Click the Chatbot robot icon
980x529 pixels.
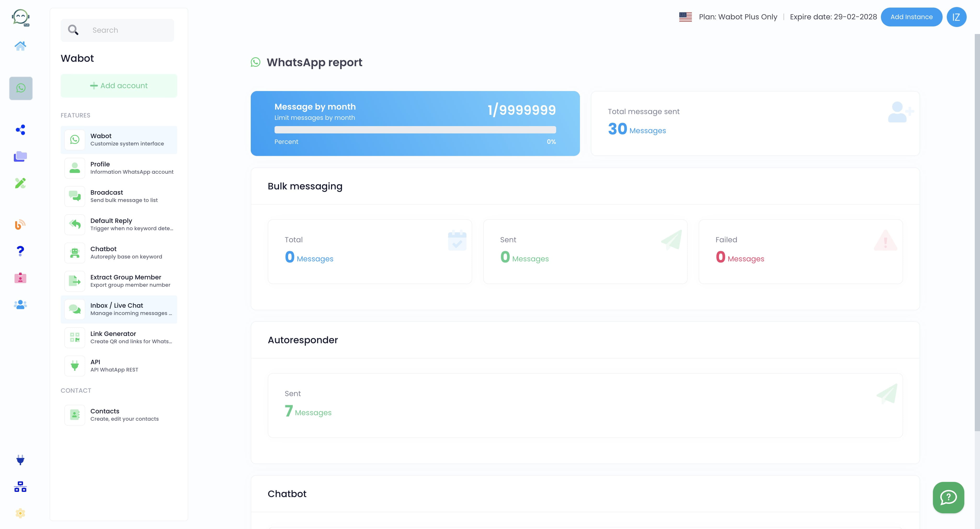(75, 253)
